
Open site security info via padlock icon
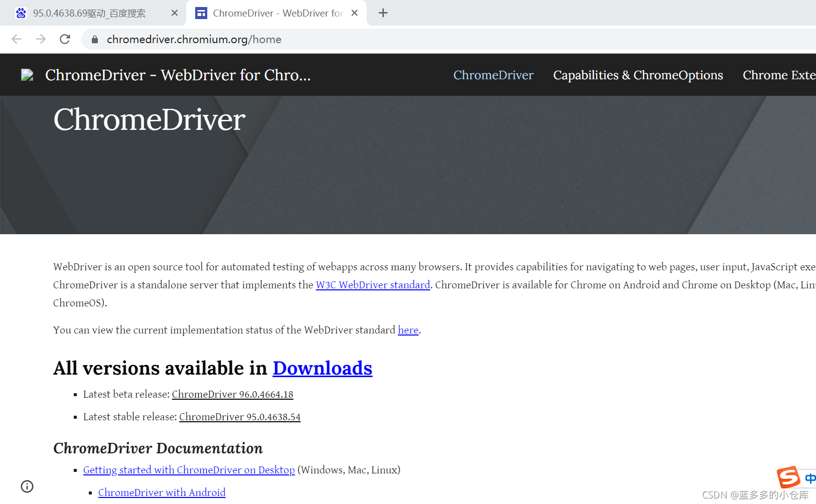point(94,39)
